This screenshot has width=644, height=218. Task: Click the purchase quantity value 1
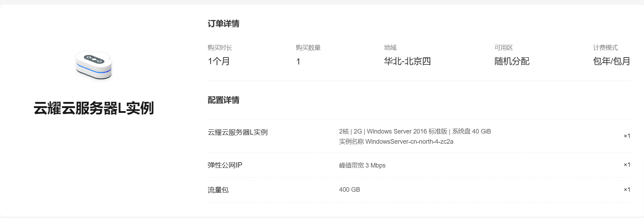click(298, 62)
